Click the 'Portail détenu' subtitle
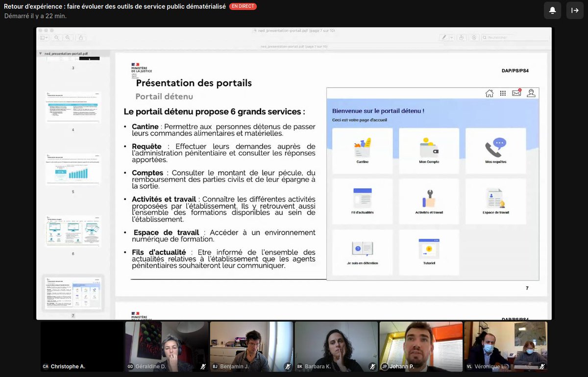The width and height of the screenshot is (588, 377). 164,97
